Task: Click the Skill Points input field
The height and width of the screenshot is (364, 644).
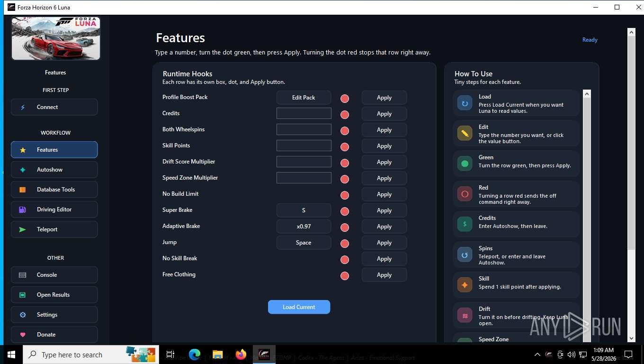Action: (304, 146)
